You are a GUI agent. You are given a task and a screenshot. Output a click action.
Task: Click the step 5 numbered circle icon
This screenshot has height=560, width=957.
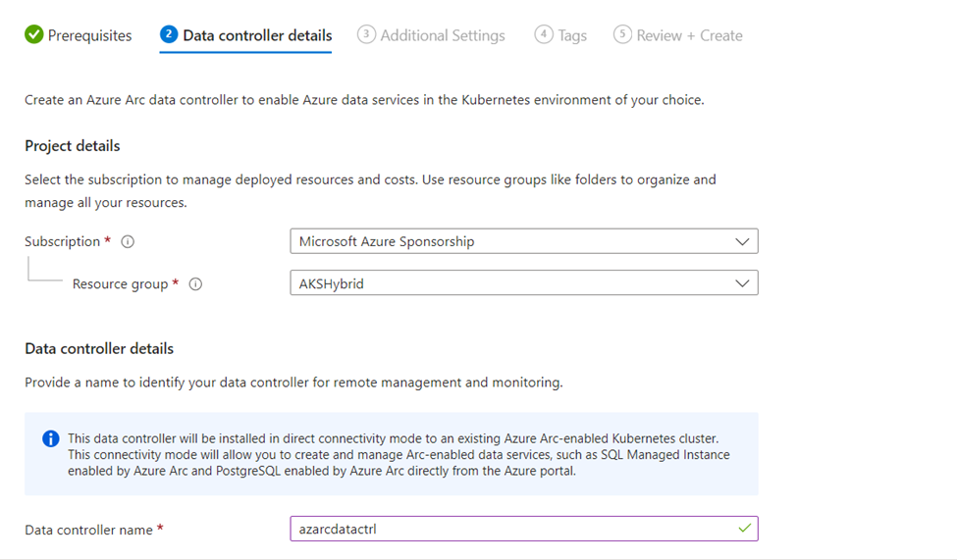click(622, 34)
